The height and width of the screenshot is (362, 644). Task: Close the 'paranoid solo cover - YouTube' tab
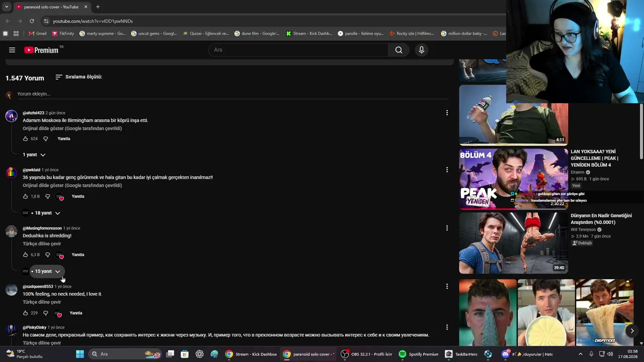[86, 7]
